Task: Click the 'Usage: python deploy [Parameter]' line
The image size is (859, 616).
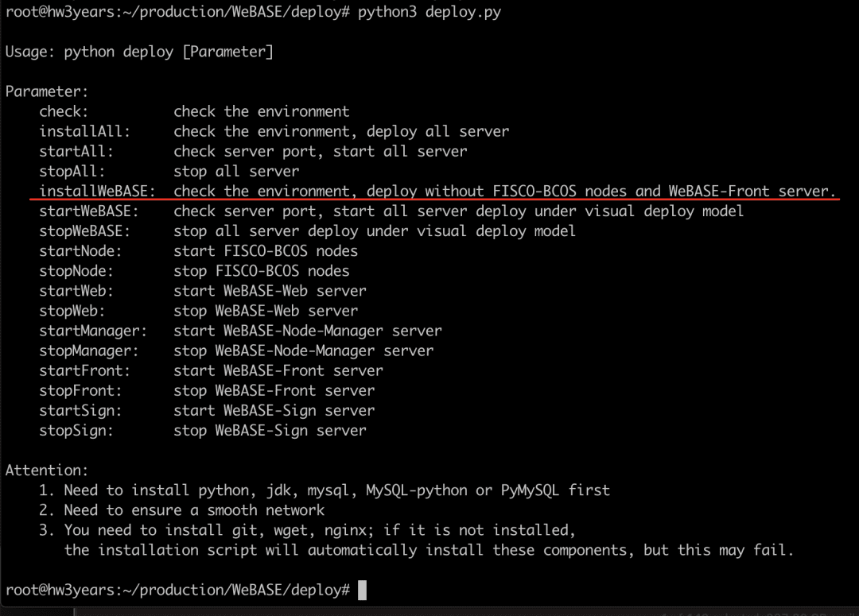Action: point(139,52)
